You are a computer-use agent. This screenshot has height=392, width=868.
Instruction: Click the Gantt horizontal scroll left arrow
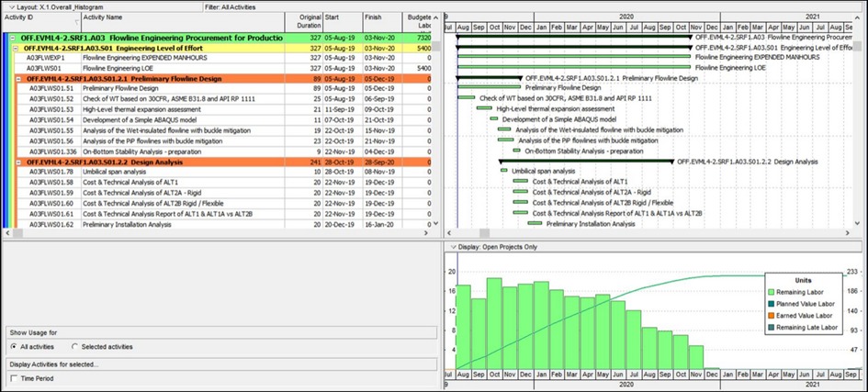click(x=449, y=233)
